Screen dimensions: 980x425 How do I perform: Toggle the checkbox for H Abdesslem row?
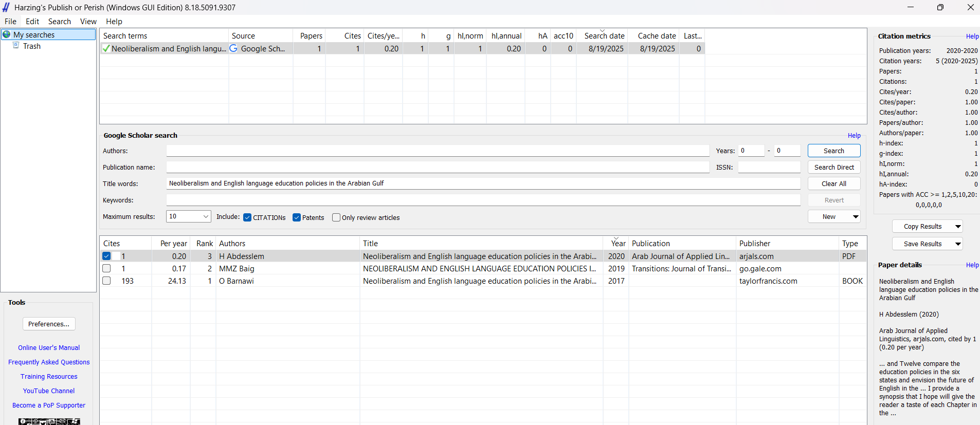(106, 256)
